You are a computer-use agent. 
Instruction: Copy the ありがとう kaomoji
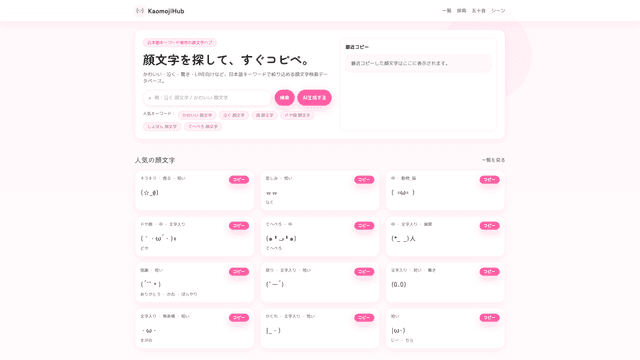[239, 272]
